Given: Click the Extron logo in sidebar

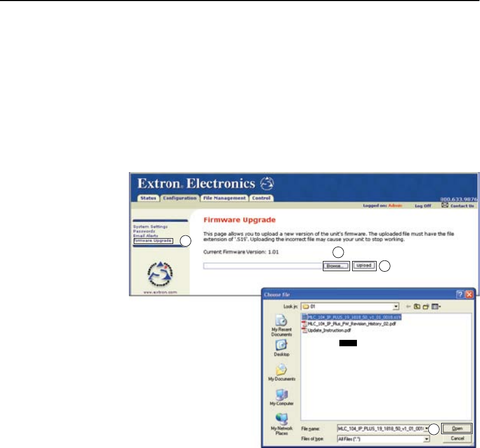Looking at the screenshot, I should 160,274.
